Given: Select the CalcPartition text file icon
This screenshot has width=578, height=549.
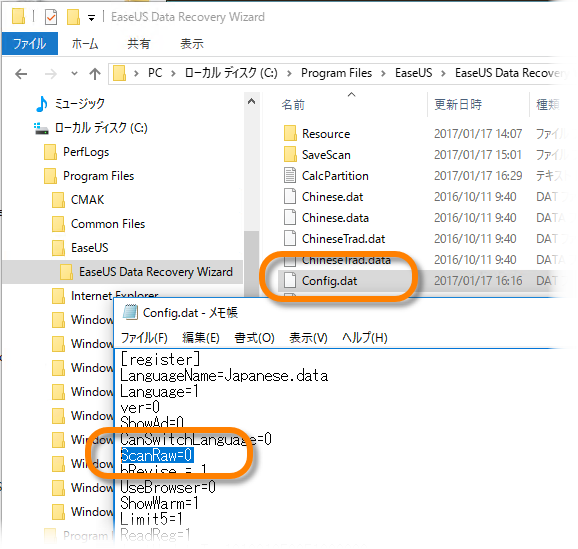Looking at the screenshot, I should 290,176.
